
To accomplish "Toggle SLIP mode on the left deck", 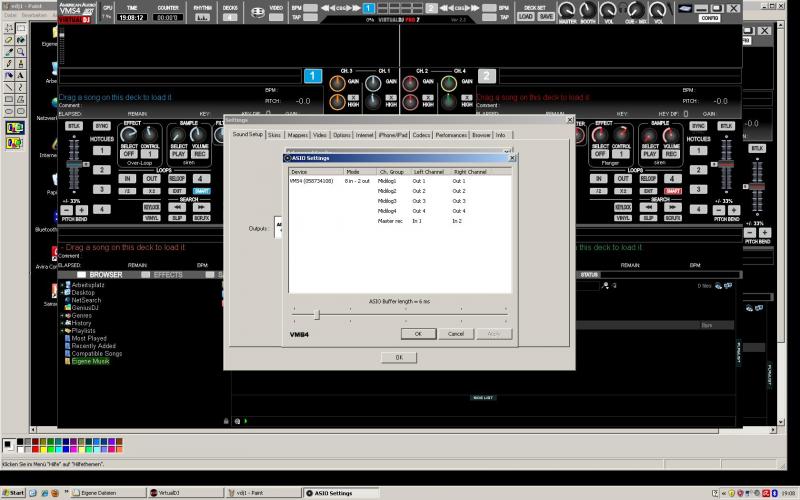I will pyautogui.click(x=177, y=218).
